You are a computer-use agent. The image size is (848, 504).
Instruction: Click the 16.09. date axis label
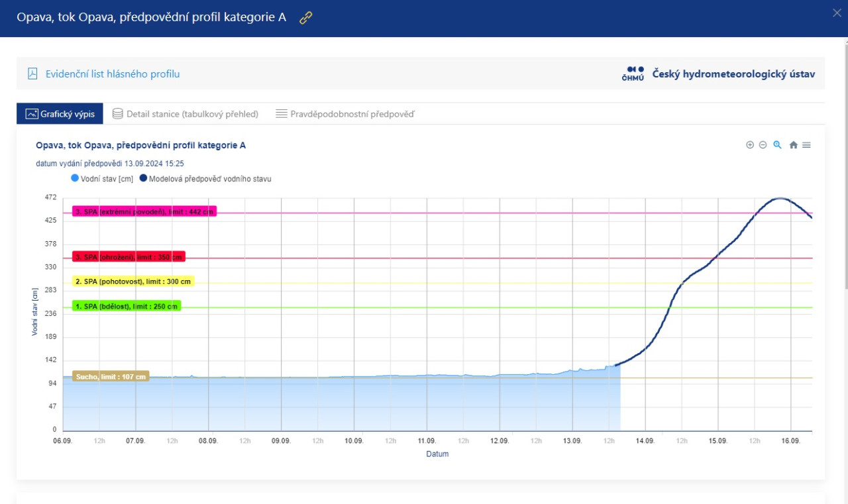(790, 441)
